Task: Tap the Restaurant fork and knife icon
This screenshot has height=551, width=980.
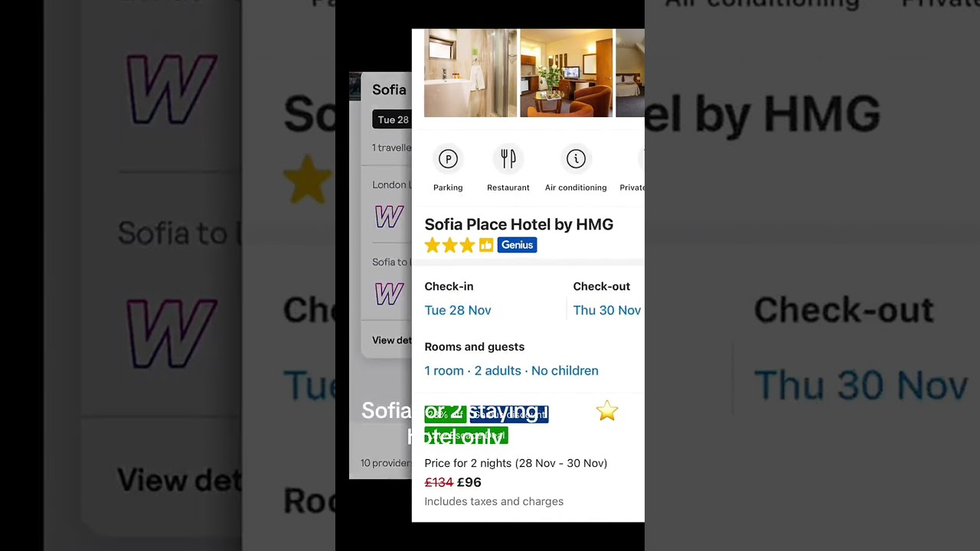Action: click(x=508, y=158)
